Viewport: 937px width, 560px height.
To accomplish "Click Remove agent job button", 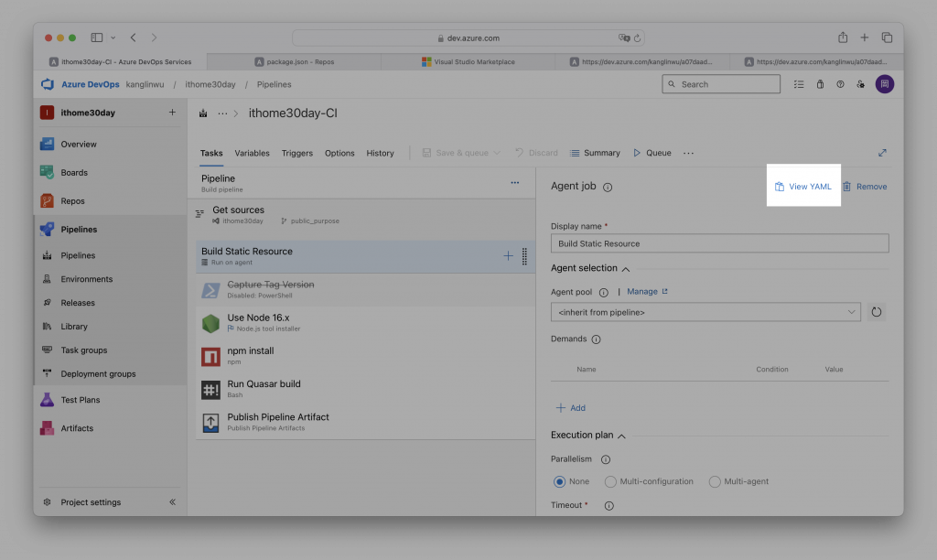I will click(x=865, y=187).
